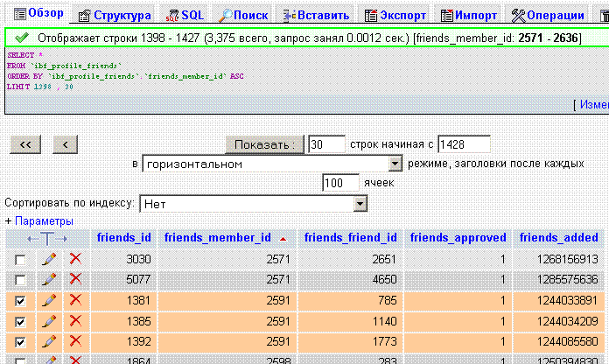The height and width of the screenshot is (364, 609).
Task: Click friends_friend_id cell 2651
Action: 350,259
